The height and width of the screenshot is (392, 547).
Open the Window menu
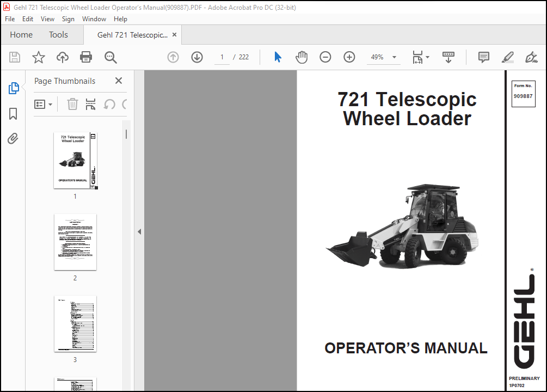94,19
